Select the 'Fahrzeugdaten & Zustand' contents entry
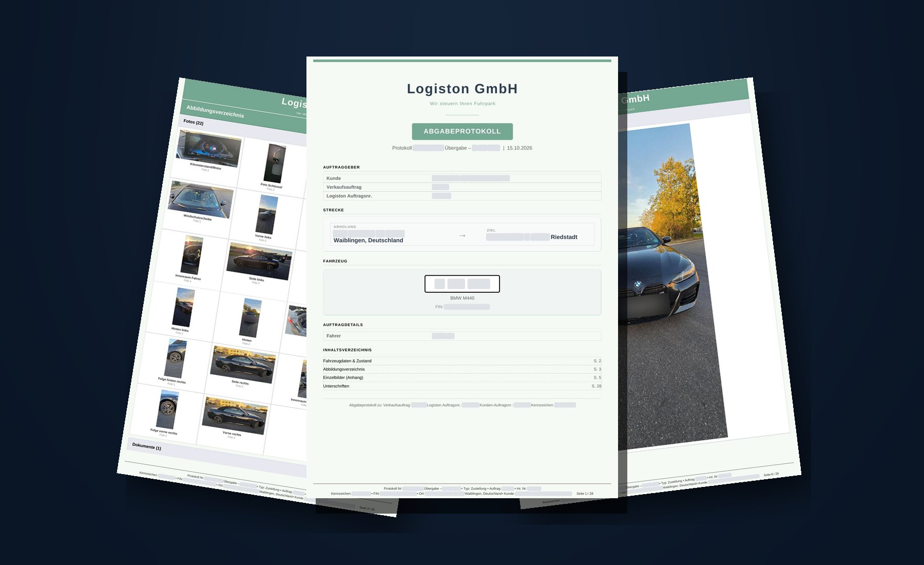 462,361
